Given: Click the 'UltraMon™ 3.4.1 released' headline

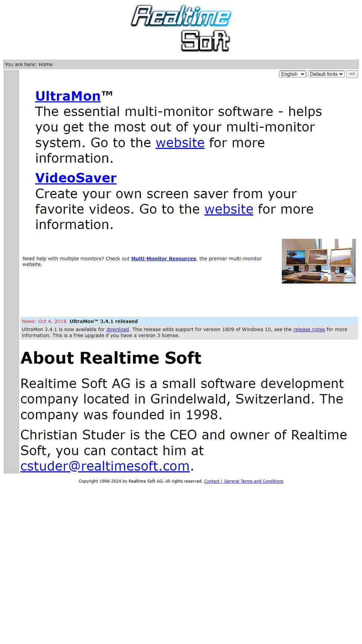Looking at the screenshot, I should click(104, 321).
